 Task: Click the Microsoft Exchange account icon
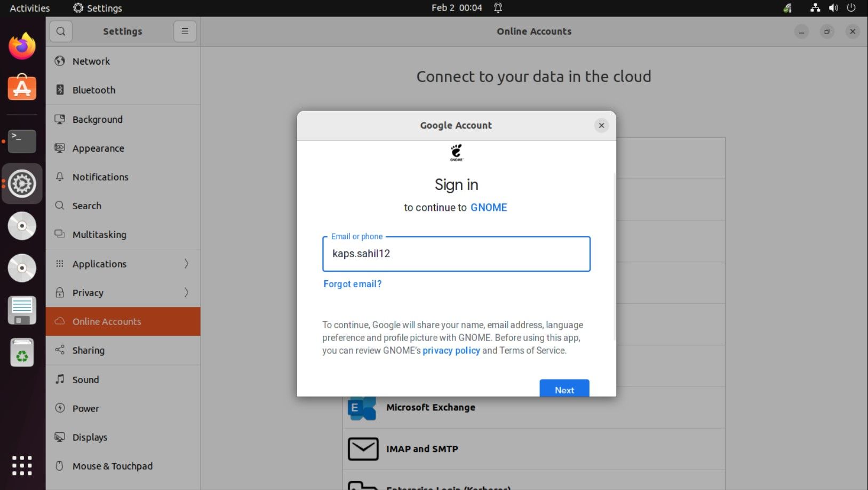[362, 408]
